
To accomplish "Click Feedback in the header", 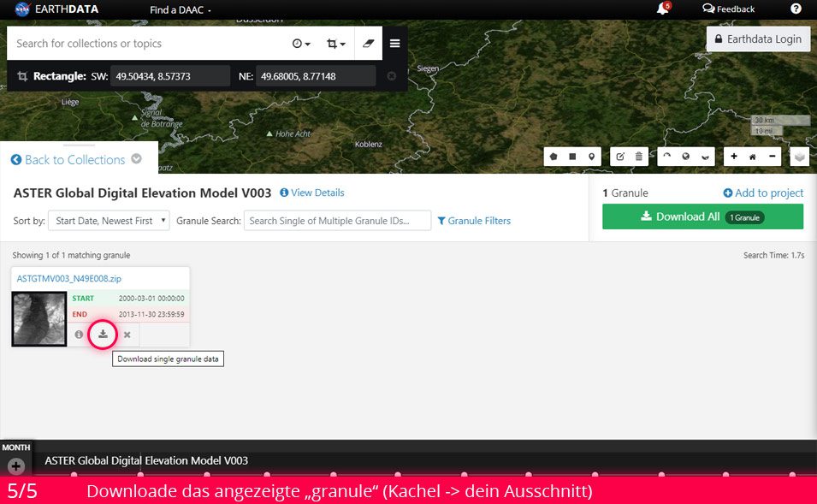I will pos(728,9).
